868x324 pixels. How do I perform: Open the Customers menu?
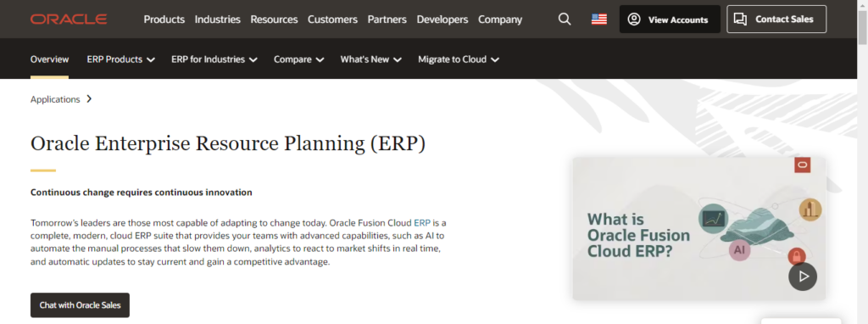click(x=332, y=20)
